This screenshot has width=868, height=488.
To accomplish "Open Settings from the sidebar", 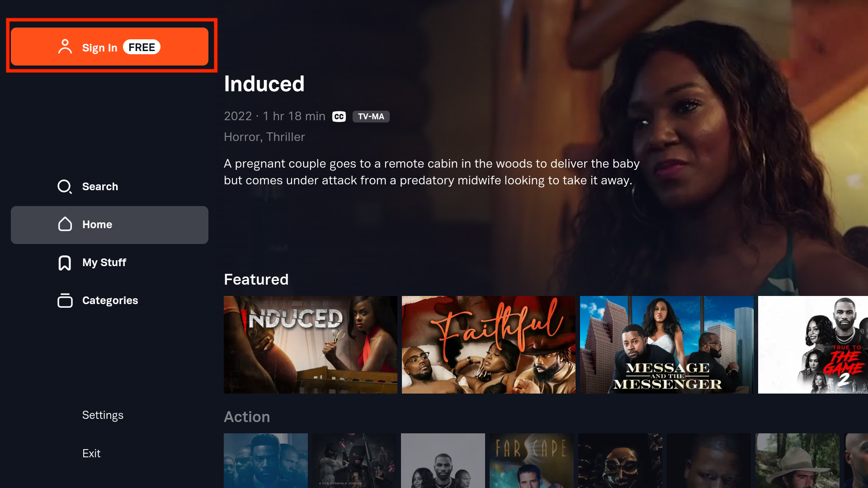I will point(103,415).
